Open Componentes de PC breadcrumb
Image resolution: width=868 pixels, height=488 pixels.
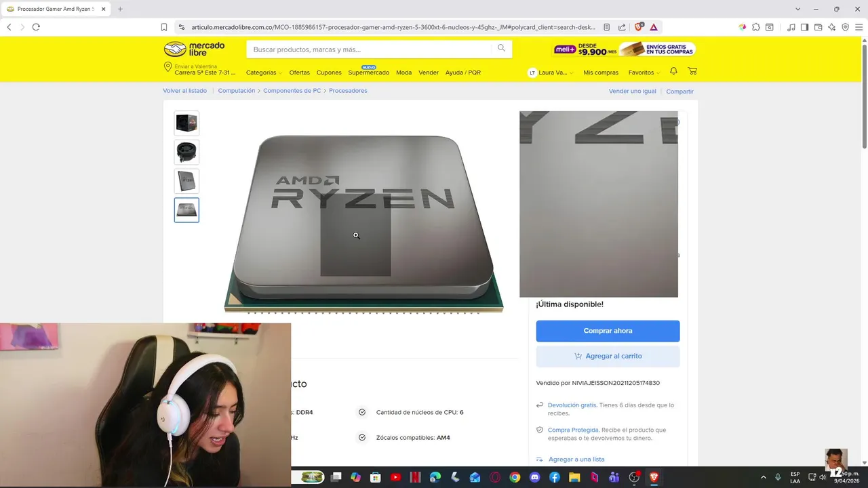(x=292, y=91)
